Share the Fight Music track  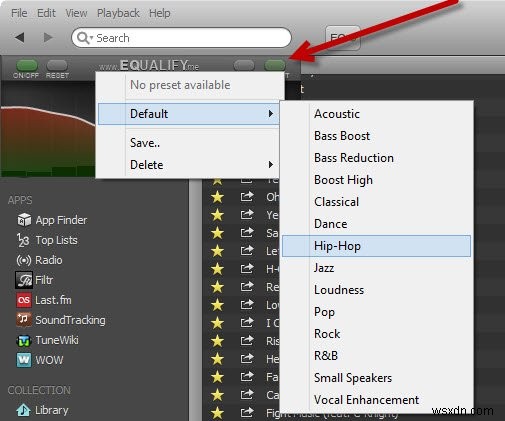click(x=247, y=413)
